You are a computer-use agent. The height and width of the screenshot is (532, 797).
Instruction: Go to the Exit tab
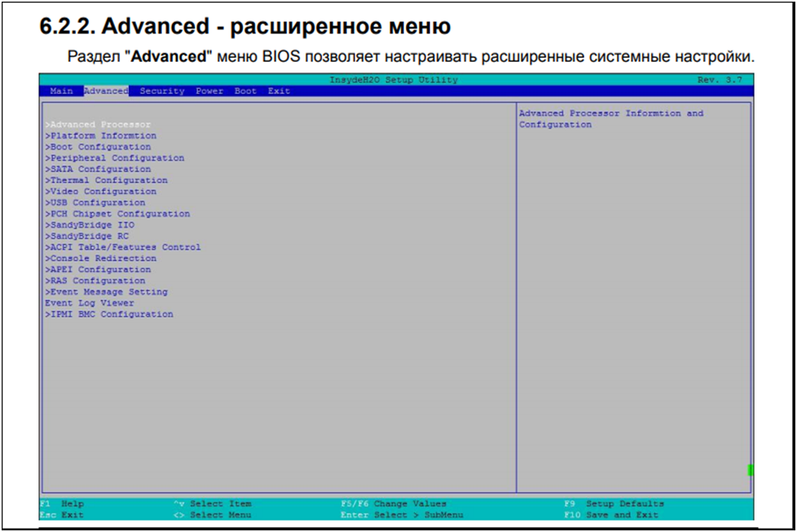pos(279,91)
